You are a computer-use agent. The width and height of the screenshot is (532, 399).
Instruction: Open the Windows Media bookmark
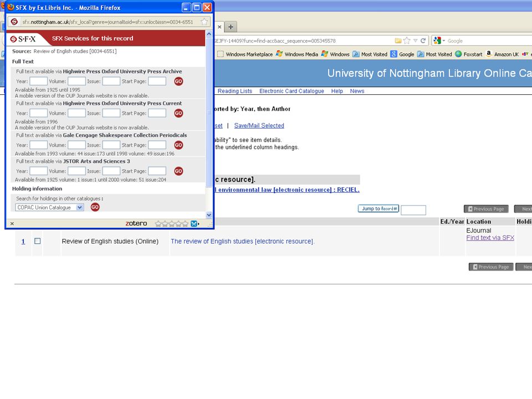point(297,54)
